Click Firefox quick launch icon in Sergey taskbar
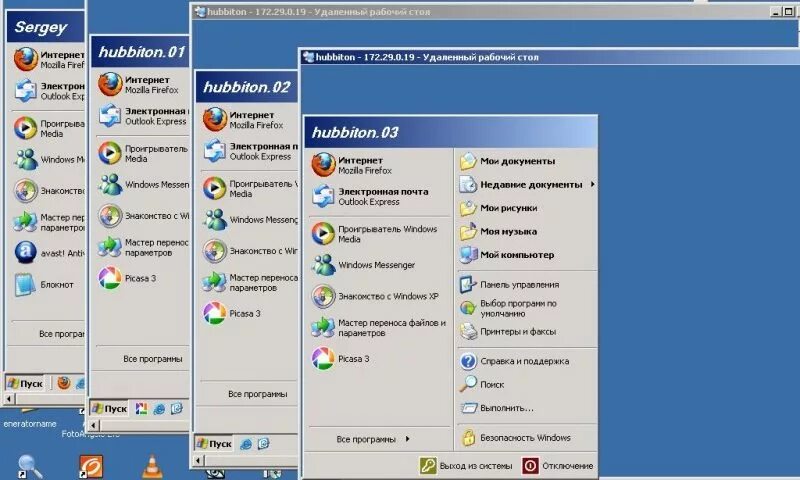Image resolution: width=800 pixels, height=480 pixels. [x=64, y=383]
